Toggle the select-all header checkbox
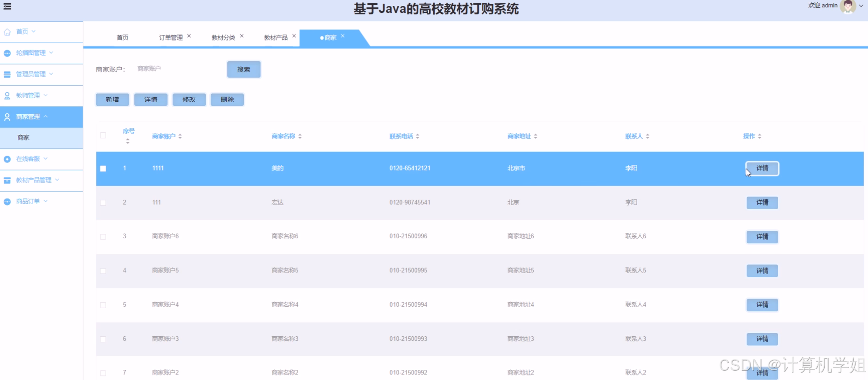Screen dimensions: 868x380 coord(103,135)
